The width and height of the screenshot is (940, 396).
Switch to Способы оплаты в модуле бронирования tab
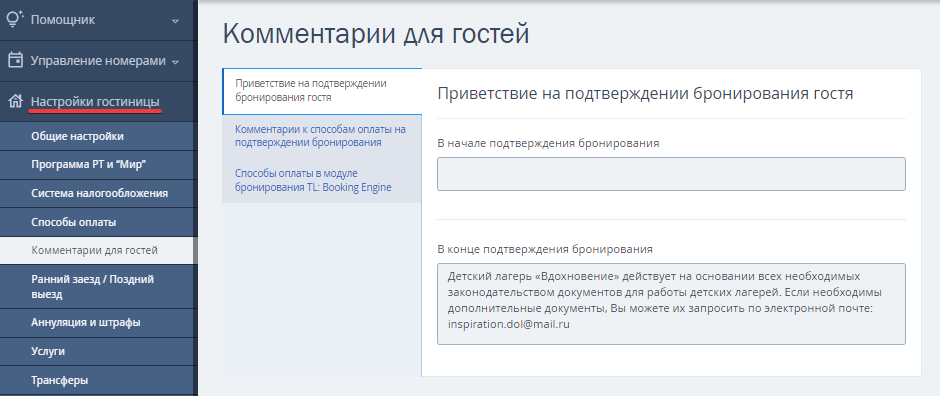[322, 180]
